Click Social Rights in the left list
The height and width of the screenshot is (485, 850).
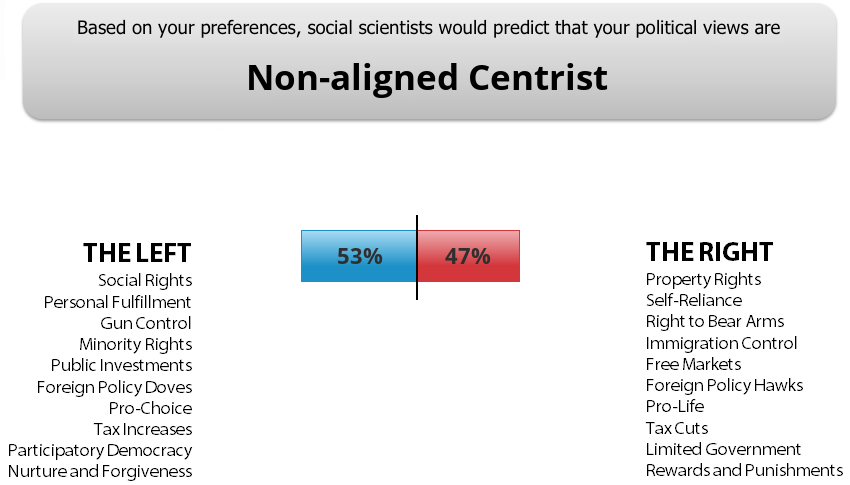145,281
